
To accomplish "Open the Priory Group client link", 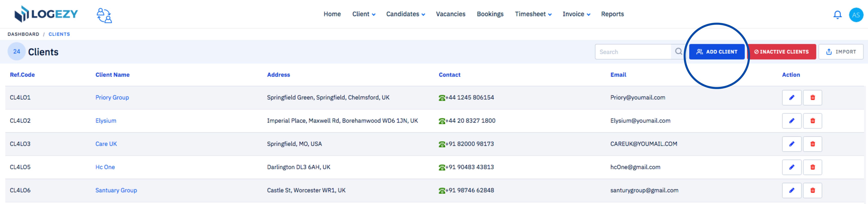I will click(x=112, y=98).
